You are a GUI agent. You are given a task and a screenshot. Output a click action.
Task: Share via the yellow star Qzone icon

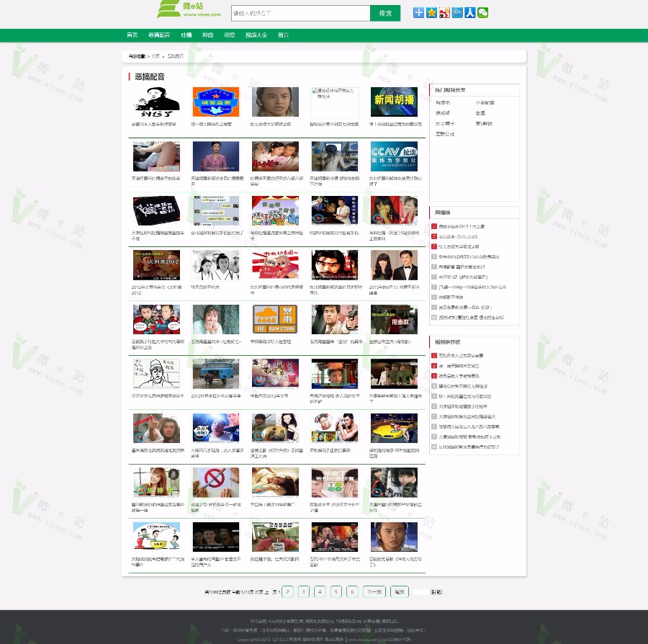431,13
